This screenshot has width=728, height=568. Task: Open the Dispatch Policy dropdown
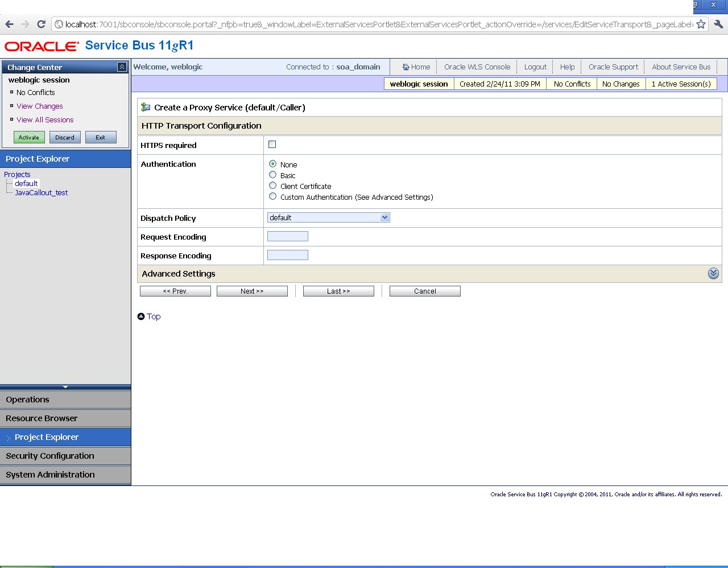[329, 217]
